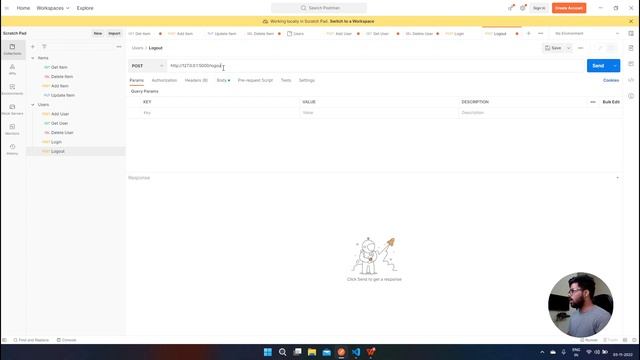Expand the Response panel chevron

618,178
